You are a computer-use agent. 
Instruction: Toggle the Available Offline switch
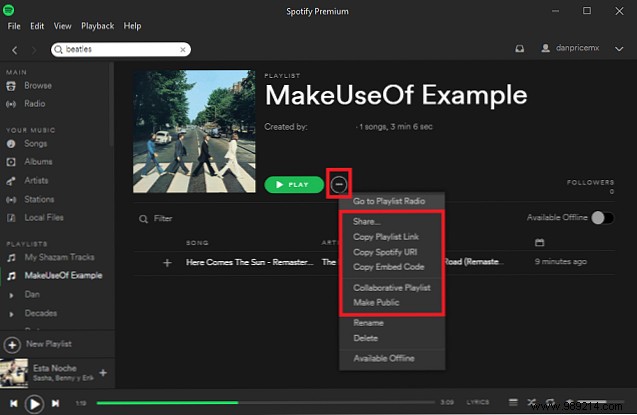click(602, 218)
